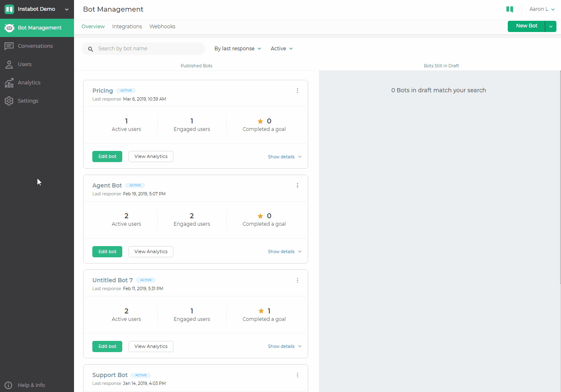Click the Help & Info circle icon

tap(8, 385)
